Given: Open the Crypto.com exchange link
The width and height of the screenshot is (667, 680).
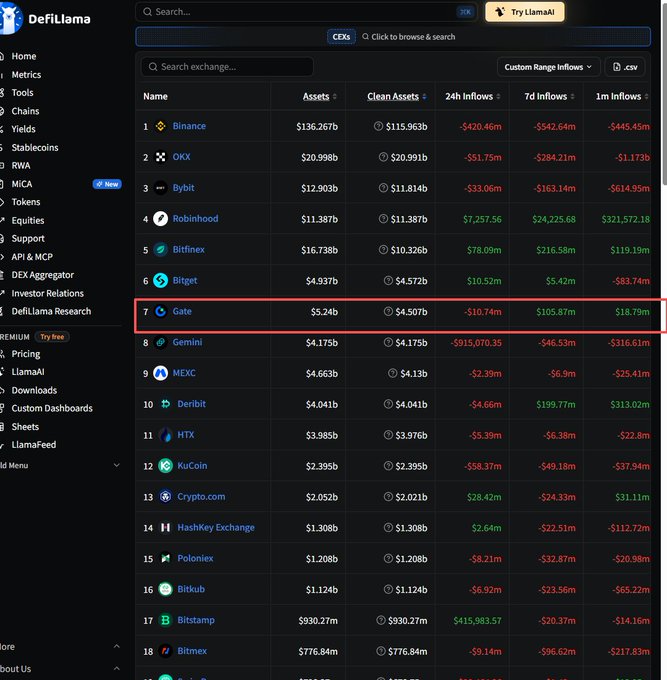Looking at the screenshot, I should (x=201, y=497).
